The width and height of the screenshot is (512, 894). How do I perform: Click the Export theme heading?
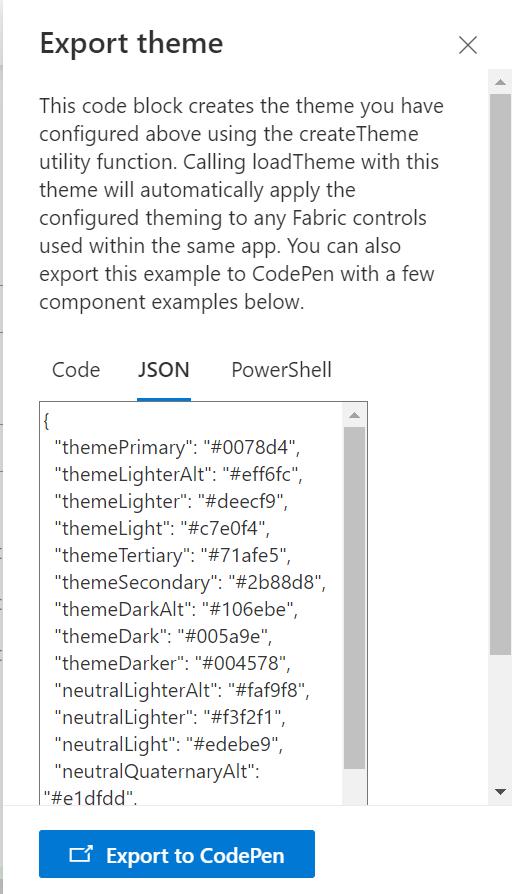coord(131,43)
